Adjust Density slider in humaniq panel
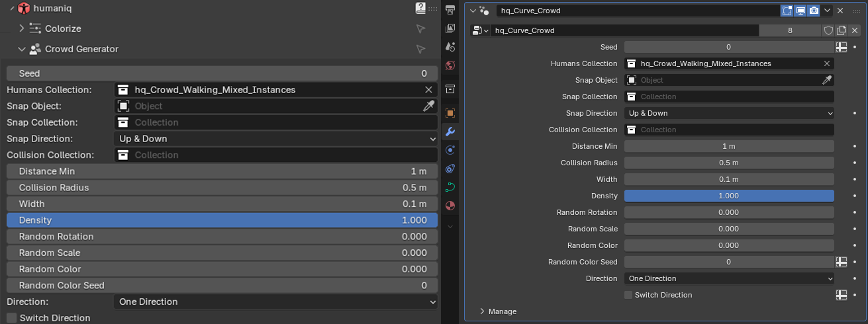868x324 pixels. point(222,220)
